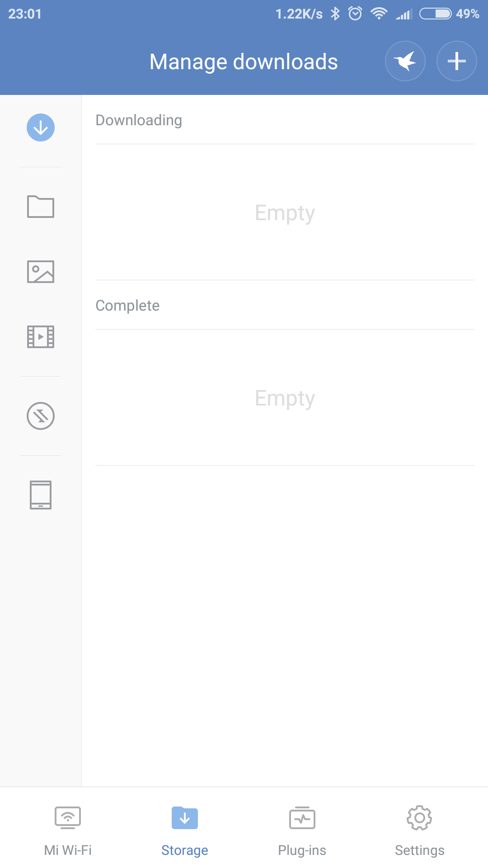Tap the alarm clock status icon

point(355,14)
